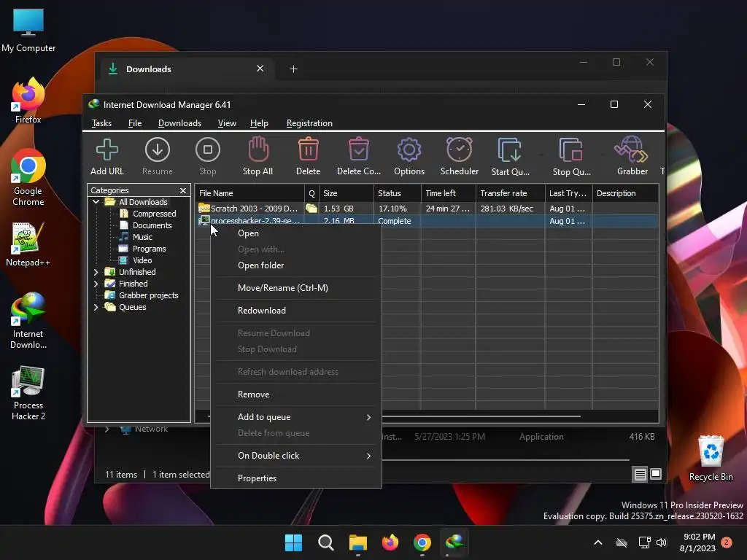The width and height of the screenshot is (747, 560).
Task: Sort by File Name column header
Action: pos(249,193)
